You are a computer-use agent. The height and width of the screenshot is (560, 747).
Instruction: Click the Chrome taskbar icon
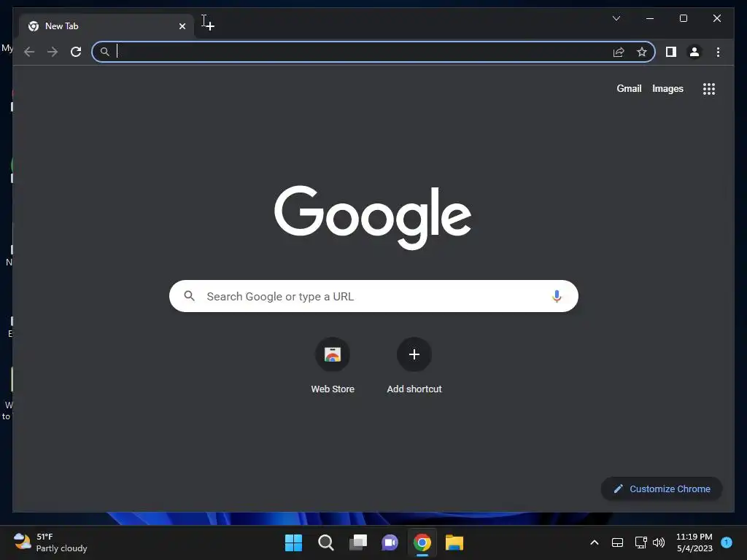point(422,542)
